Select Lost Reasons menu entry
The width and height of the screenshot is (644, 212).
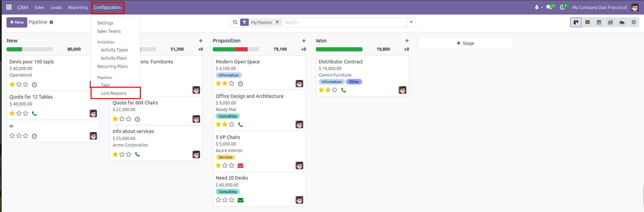click(114, 93)
